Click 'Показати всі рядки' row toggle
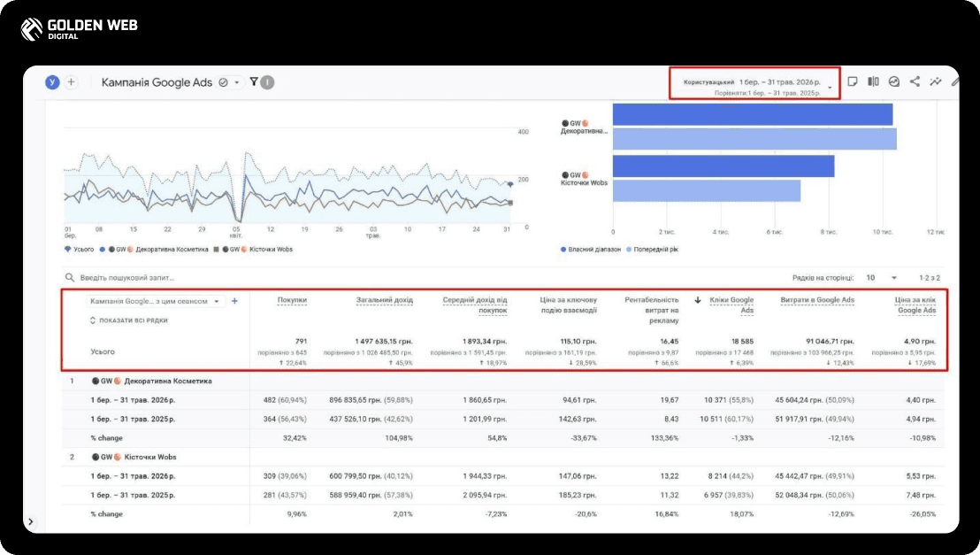The height and width of the screenshot is (555, 980). click(x=129, y=320)
